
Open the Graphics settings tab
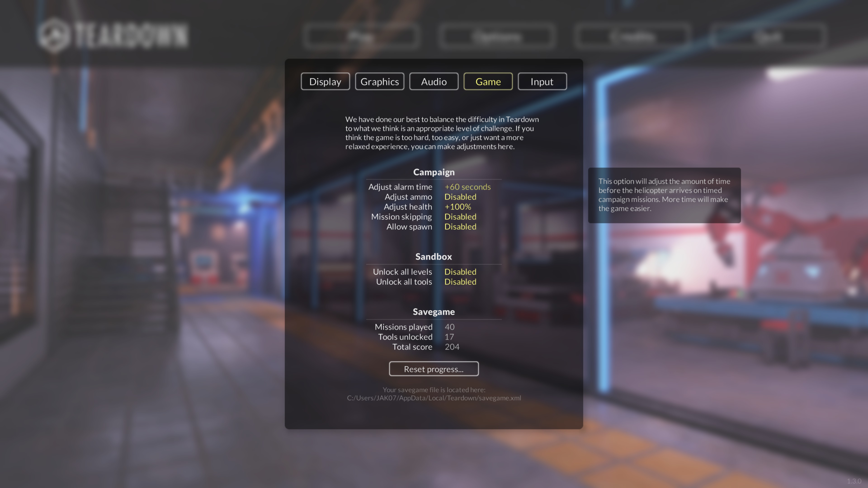coord(380,81)
